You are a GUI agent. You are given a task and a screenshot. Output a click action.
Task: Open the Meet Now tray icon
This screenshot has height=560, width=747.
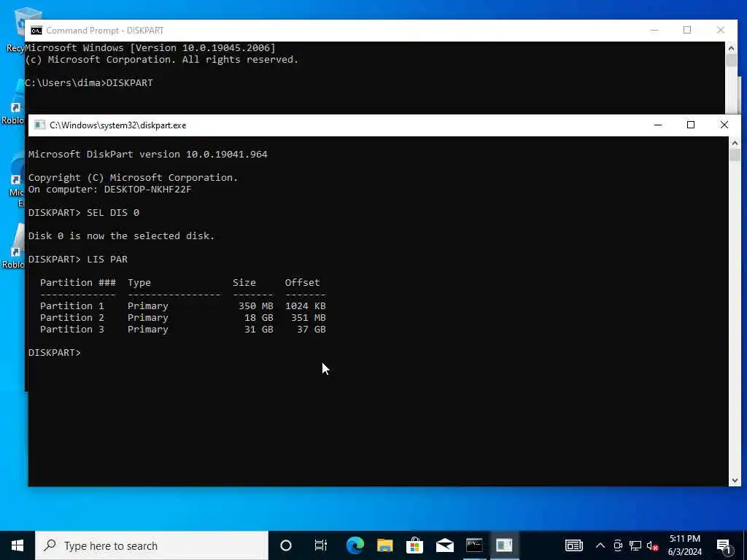pos(618,545)
